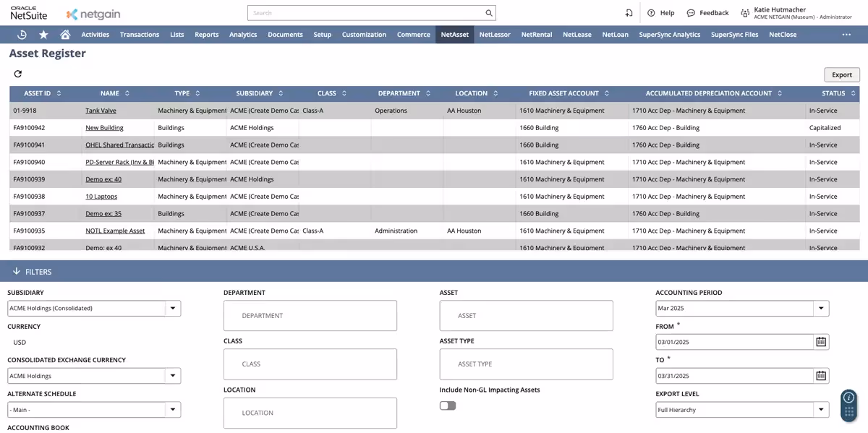Screen dimensions: 868x433
Task: Click the Export button
Action: point(841,74)
